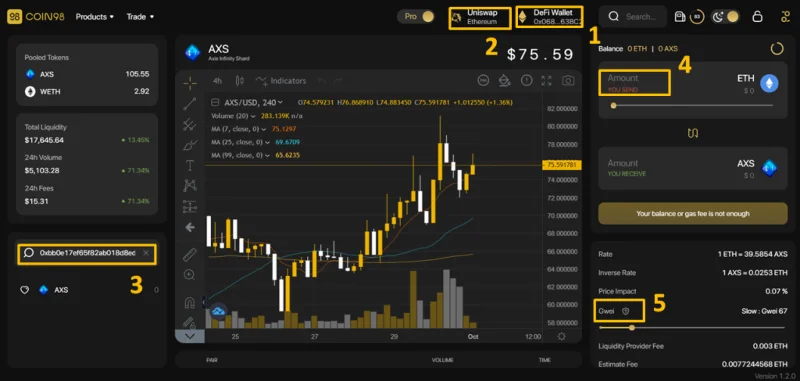The height and width of the screenshot is (381, 800).
Task: Toggle the magnet mode tool
Action: (190, 302)
